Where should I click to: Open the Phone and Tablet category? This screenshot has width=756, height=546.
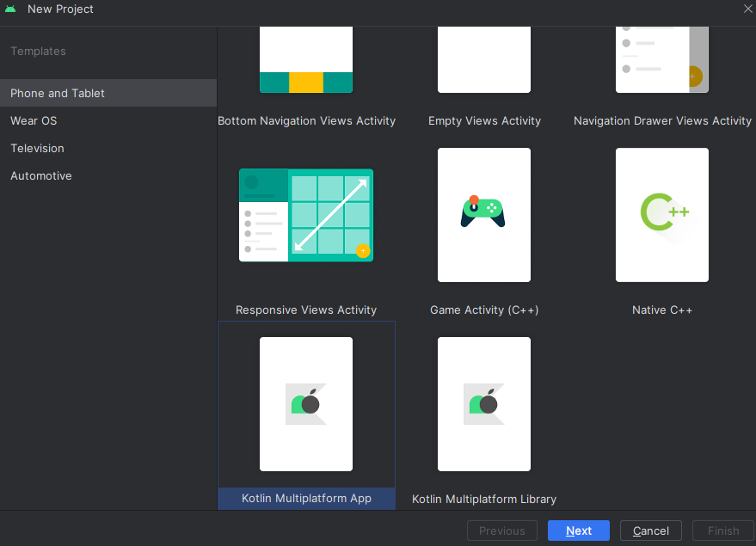tap(58, 93)
